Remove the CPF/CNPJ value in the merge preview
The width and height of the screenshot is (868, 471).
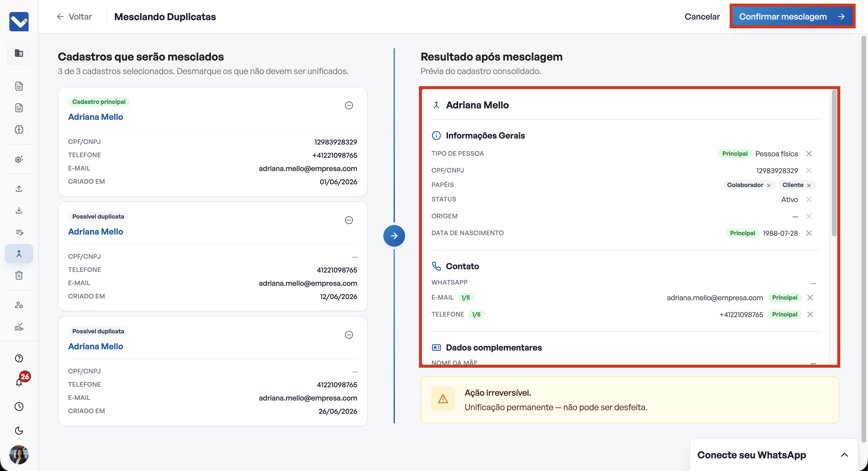point(809,170)
